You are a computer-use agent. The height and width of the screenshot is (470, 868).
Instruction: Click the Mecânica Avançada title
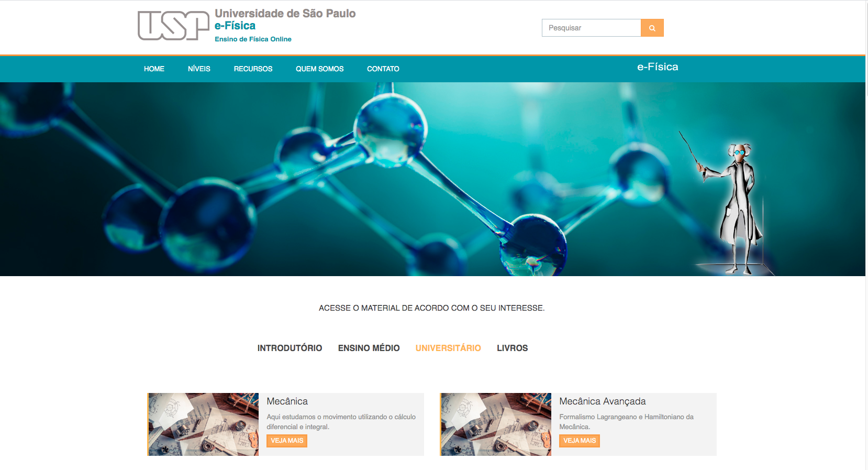pyautogui.click(x=602, y=401)
